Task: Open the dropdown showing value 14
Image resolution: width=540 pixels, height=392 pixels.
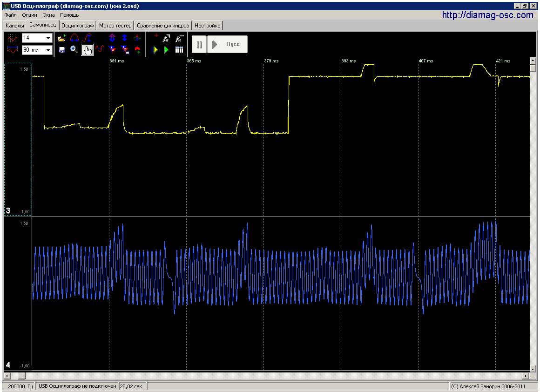Action: click(x=48, y=38)
